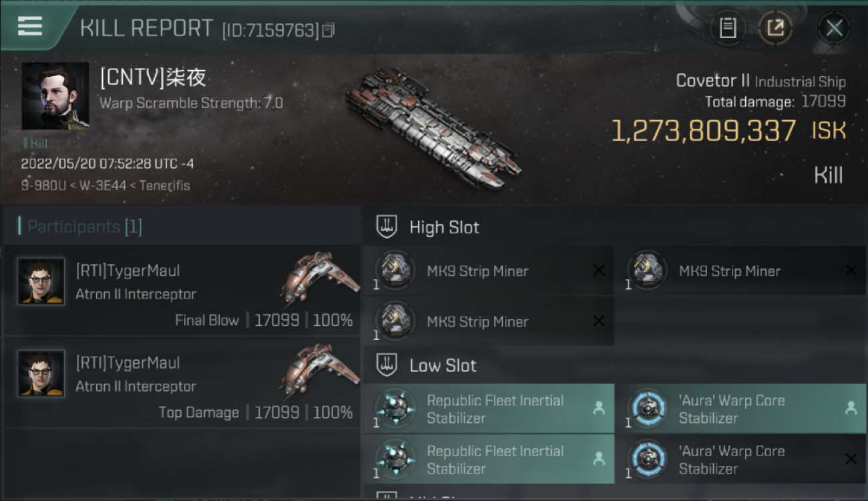Click the Low Slot section header
Image resolution: width=868 pixels, height=501 pixels.
click(x=443, y=365)
